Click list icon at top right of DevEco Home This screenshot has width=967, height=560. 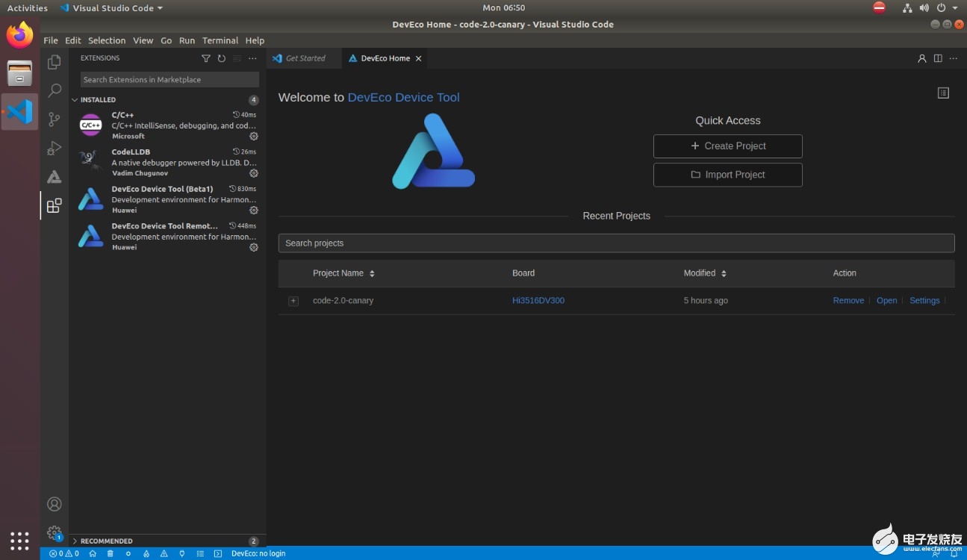tap(943, 93)
